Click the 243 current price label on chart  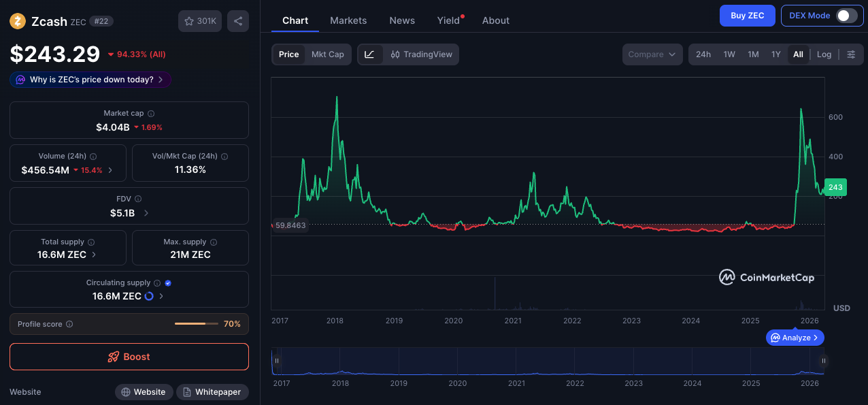tap(835, 187)
